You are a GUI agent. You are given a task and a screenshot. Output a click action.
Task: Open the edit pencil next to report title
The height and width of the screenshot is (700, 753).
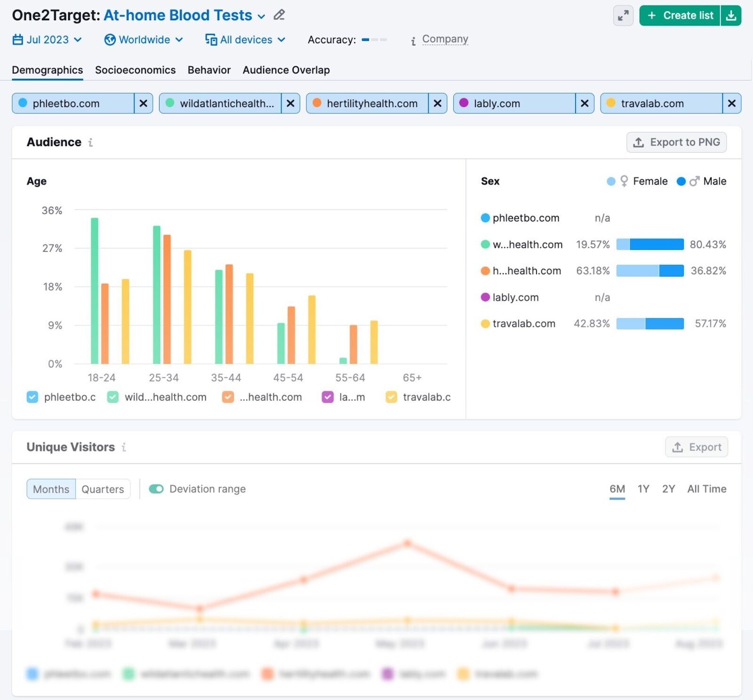279,15
